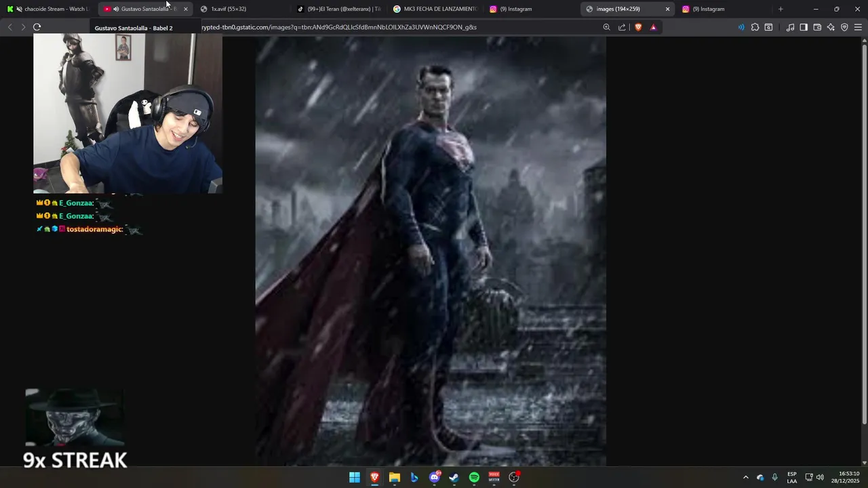Open File Explorer from taskbar
The image size is (868, 488).
point(394,477)
